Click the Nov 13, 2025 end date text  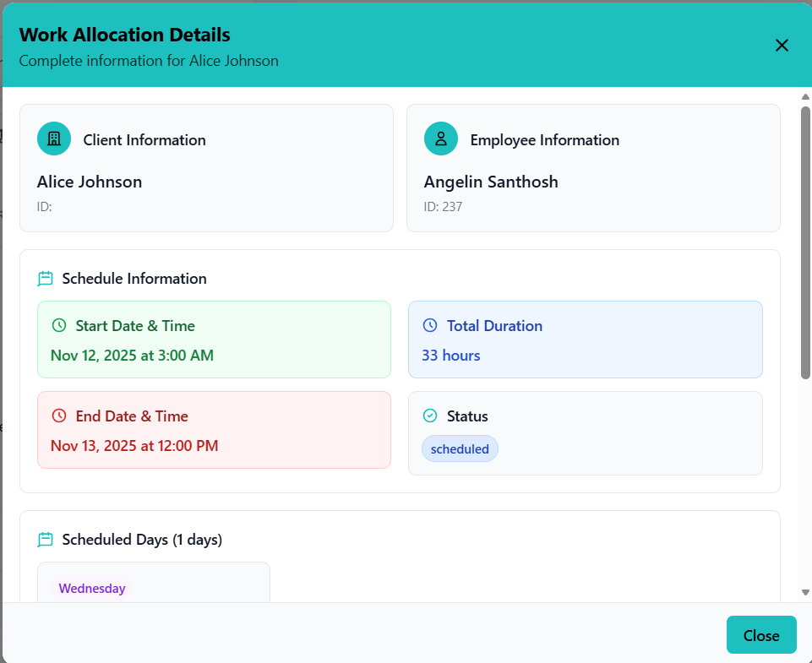tap(134, 446)
